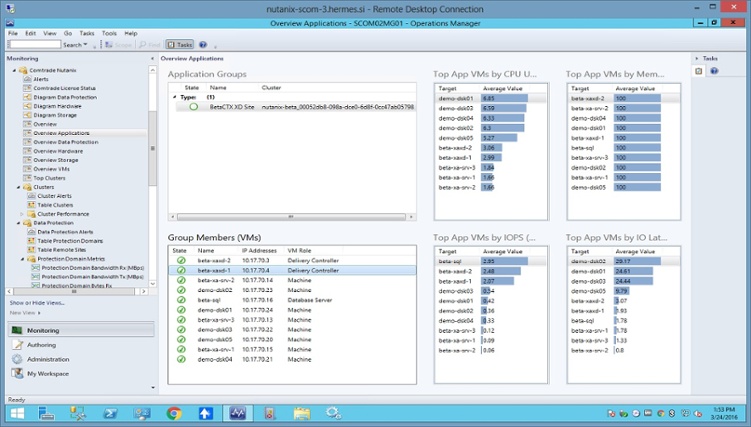The height and width of the screenshot is (427, 751).
Task: Open Overview Storage dashboard icon
Action: click(x=28, y=160)
